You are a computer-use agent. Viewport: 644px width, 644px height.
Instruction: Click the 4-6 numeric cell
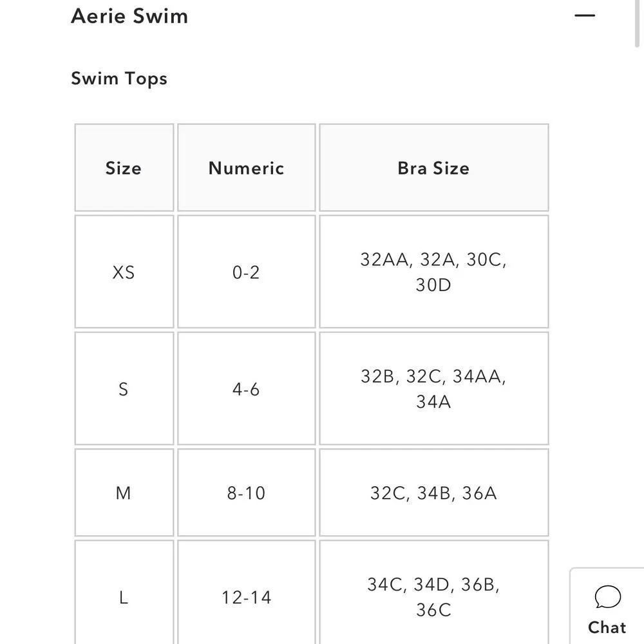tap(246, 389)
